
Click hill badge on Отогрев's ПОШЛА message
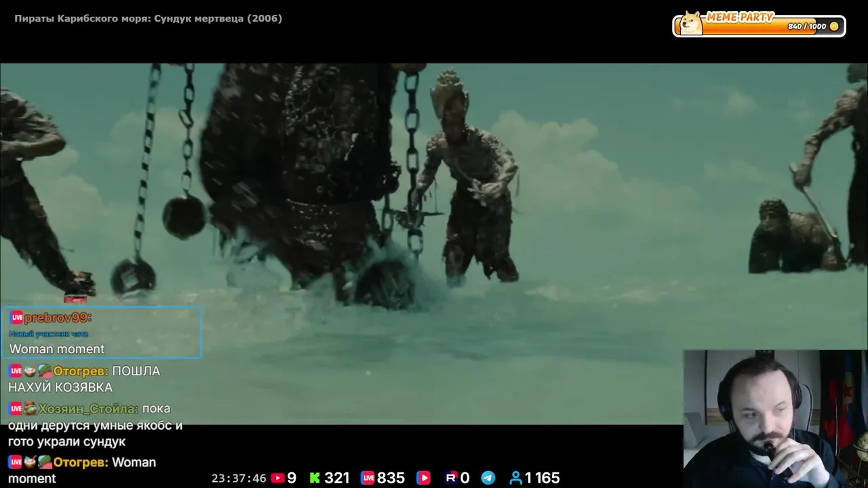45,371
